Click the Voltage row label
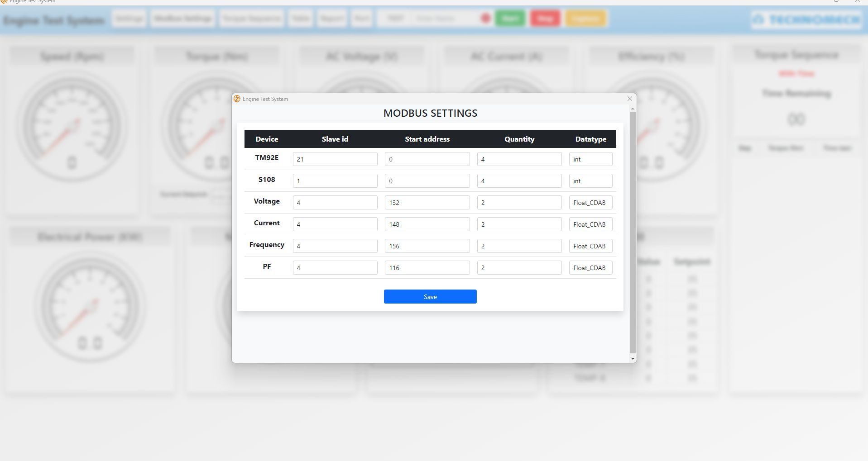Viewport: 868px width, 461px height. point(267,201)
